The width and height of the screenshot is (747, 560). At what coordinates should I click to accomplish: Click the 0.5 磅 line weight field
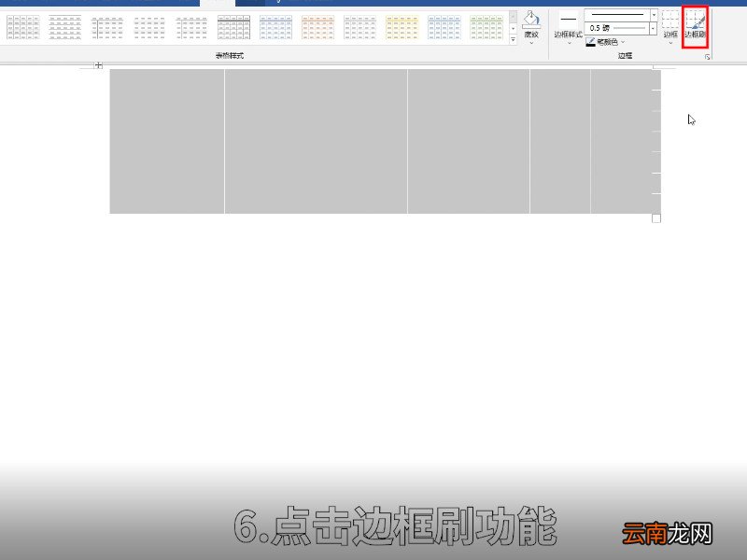click(x=617, y=29)
